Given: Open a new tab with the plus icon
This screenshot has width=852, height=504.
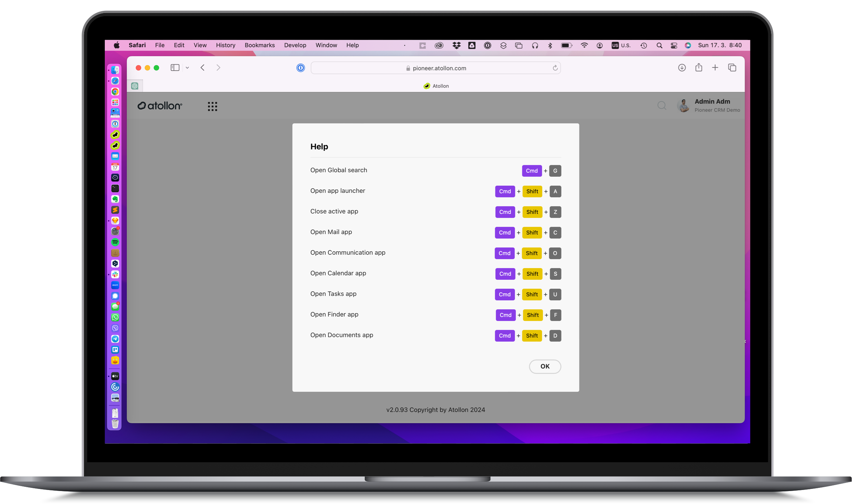Looking at the screenshot, I should click(x=715, y=67).
